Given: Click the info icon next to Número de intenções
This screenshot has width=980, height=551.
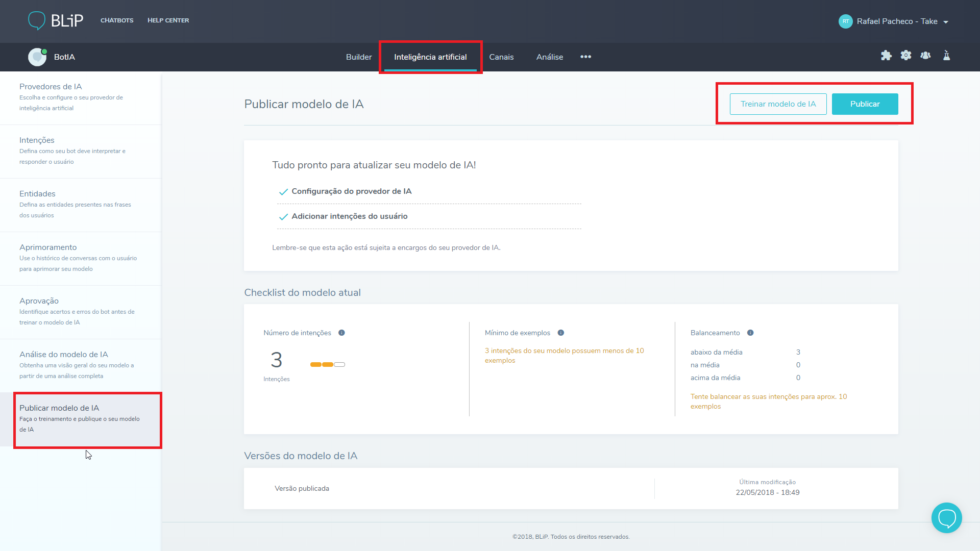Looking at the screenshot, I should tap(341, 333).
